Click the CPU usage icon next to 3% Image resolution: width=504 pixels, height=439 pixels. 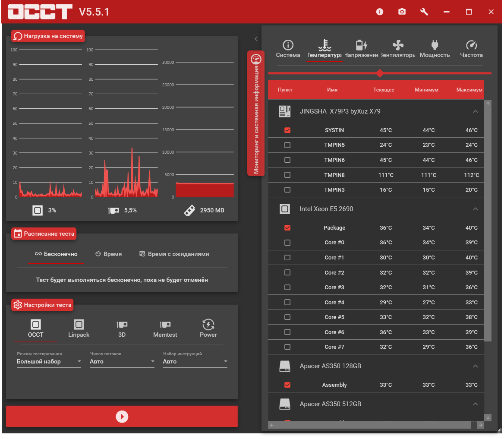point(37,210)
